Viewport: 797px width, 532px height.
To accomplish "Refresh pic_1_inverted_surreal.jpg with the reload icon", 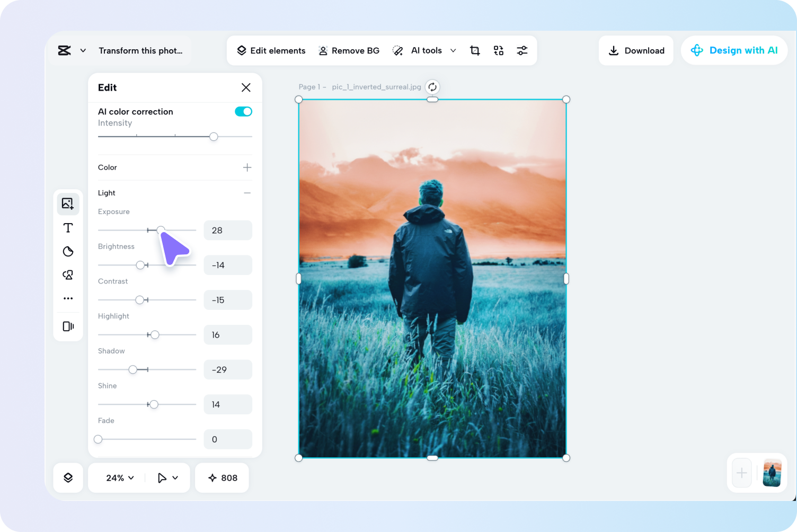I will point(432,86).
